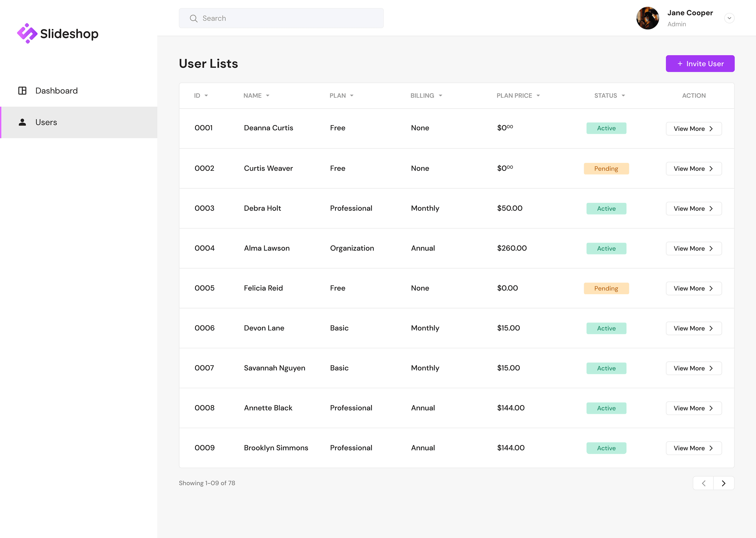The width and height of the screenshot is (756, 538).
Task: Click the Dashboard grid icon in sidebar
Action: click(22, 90)
